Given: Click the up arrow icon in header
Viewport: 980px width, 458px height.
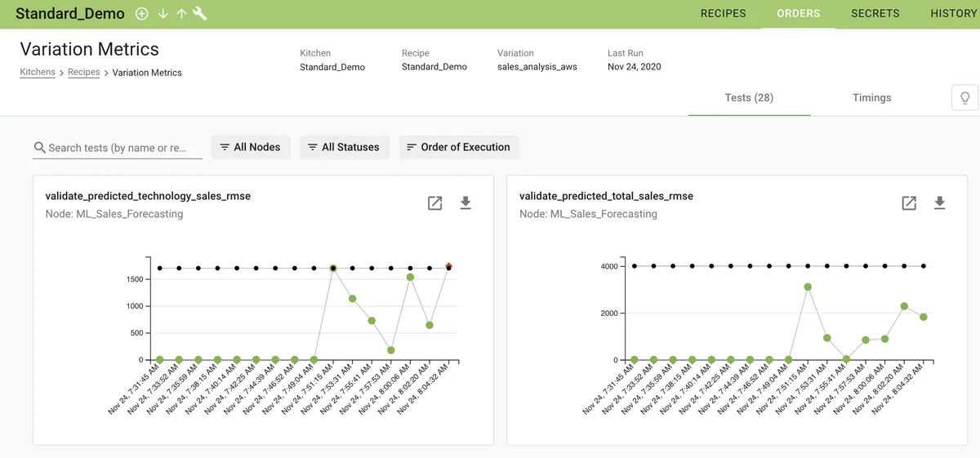Looking at the screenshot, I should pos(181,14).
